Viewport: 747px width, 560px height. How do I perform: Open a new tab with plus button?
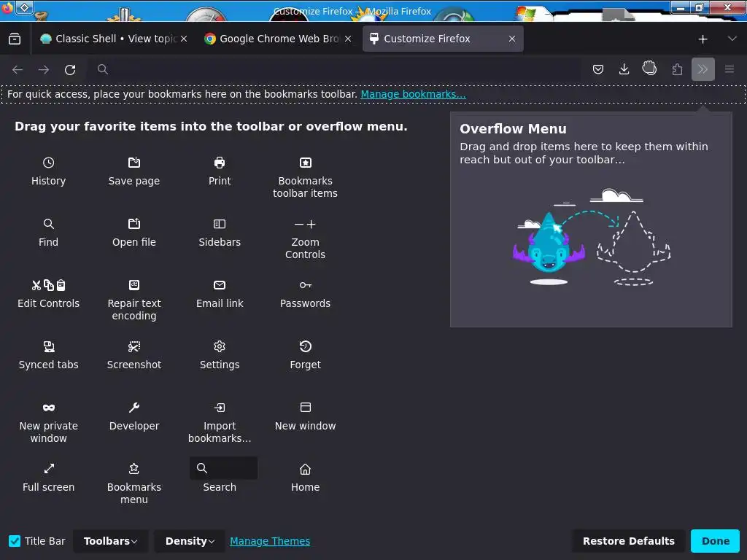point(703,39)
